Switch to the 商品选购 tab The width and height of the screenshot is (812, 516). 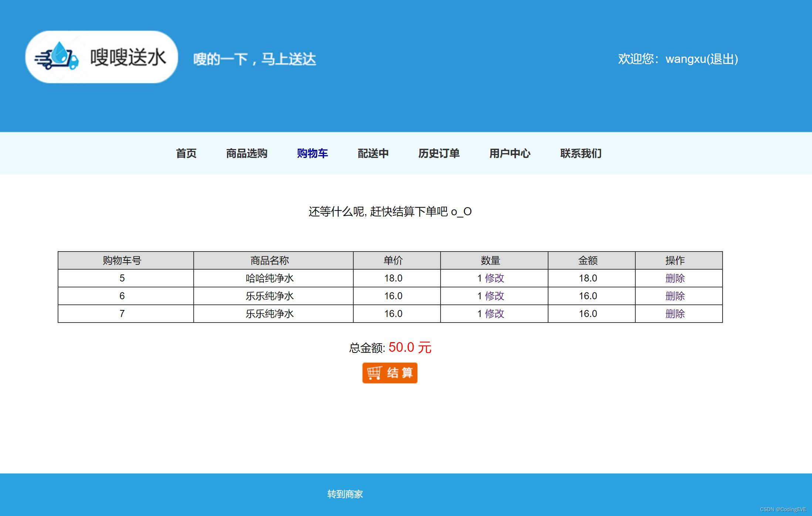[247, 153]
